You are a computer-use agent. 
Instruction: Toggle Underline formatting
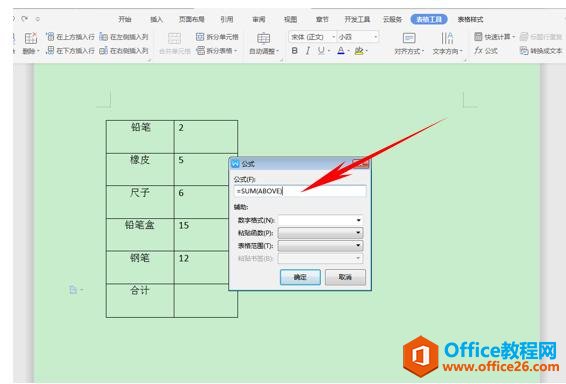point(321,51)
